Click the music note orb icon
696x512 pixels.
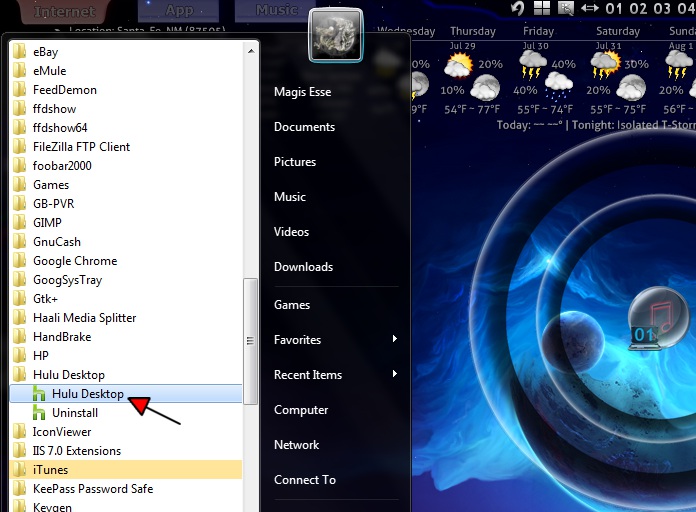tap(658, 318)
